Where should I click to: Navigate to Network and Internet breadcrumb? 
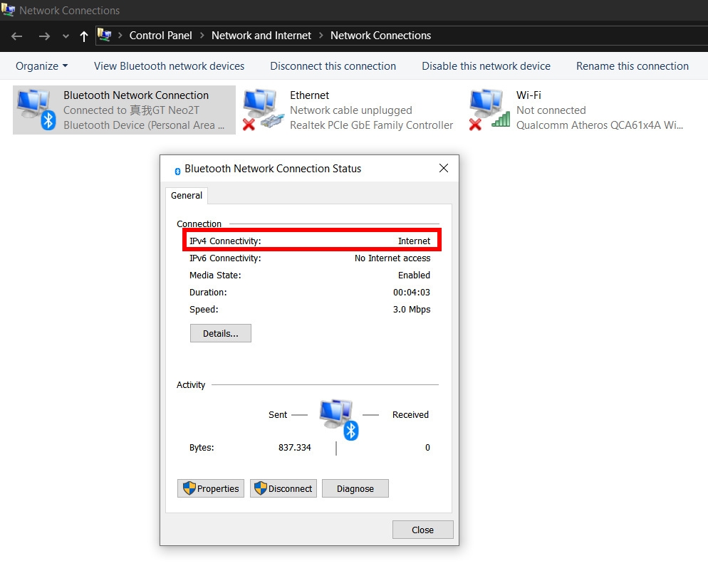(261, 35)
